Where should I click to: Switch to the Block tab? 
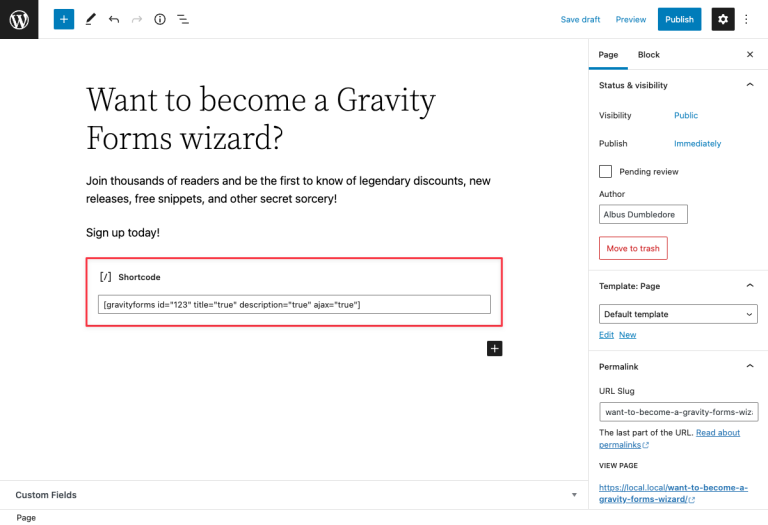tap(649, 55)
